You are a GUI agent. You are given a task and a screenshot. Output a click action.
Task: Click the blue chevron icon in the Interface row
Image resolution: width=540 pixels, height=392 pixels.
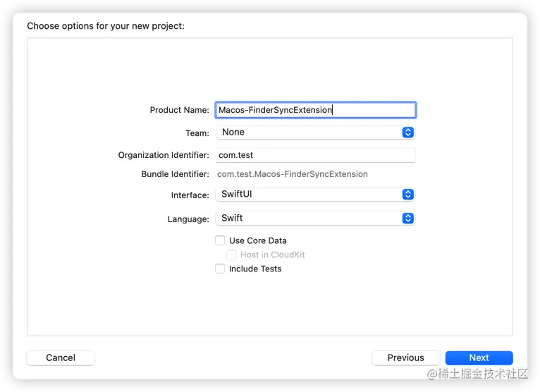[x=407, y=195]
